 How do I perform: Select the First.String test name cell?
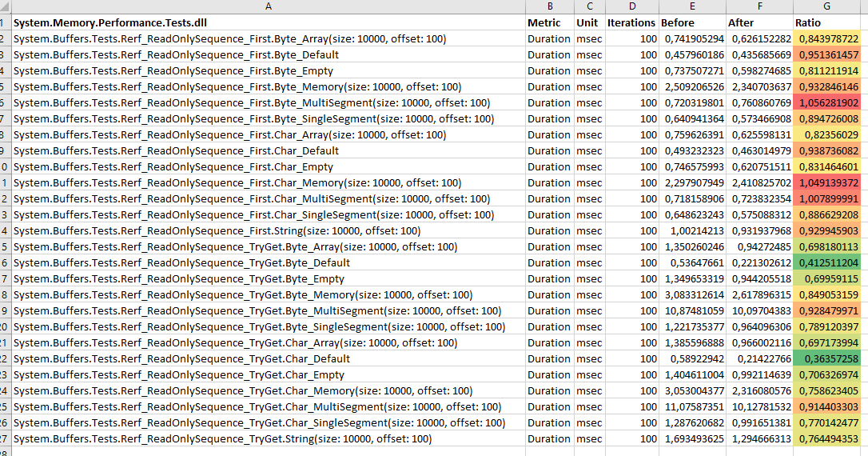(x=269, y=231)
